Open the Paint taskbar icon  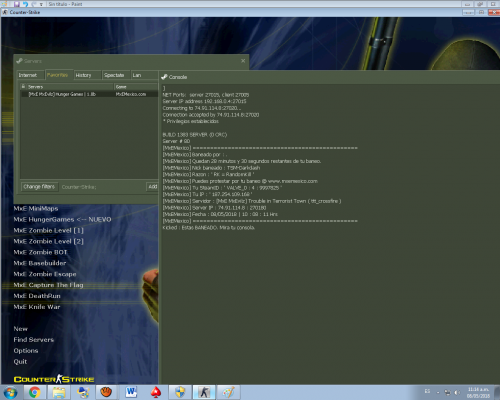[x=228, y=392]
